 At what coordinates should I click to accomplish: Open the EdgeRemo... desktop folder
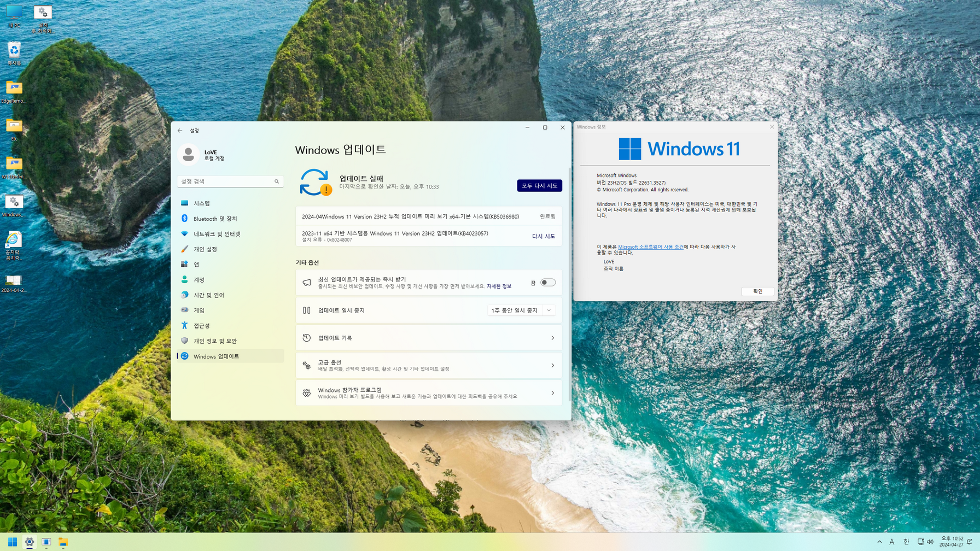click(x=14, y=91)
